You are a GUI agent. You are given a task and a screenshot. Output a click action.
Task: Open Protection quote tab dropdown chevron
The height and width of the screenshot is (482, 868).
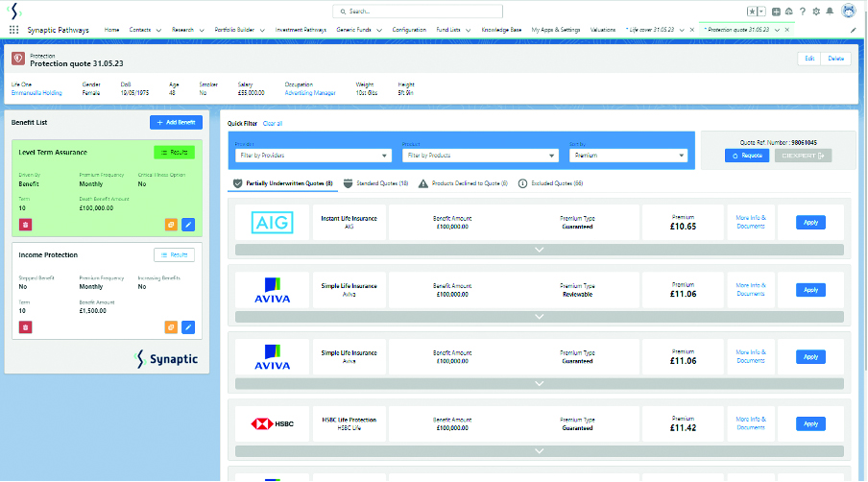pyautogui.click(x=777, y=30)
